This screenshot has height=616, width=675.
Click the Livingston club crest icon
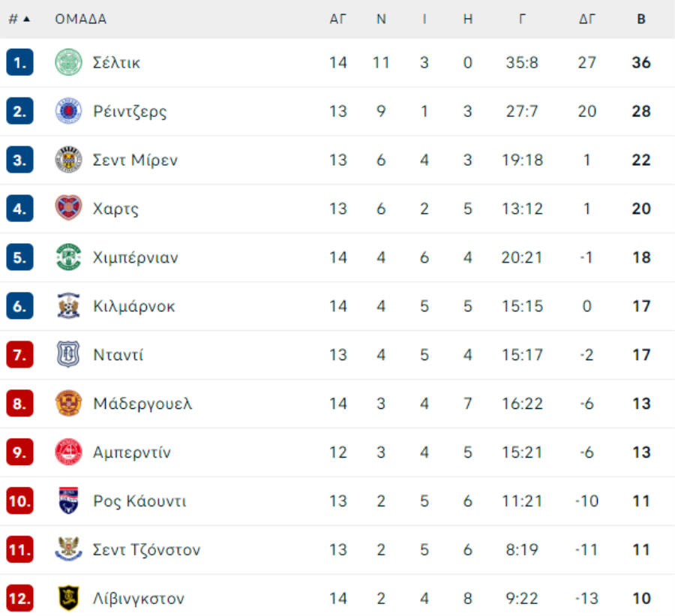pos(68,599)
